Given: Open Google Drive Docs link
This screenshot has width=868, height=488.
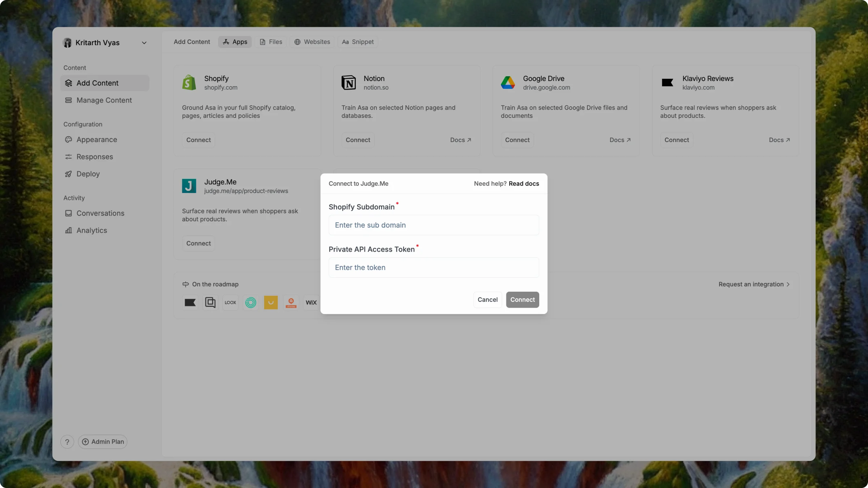Looking at the screenshot, I should tap(620, 140).
